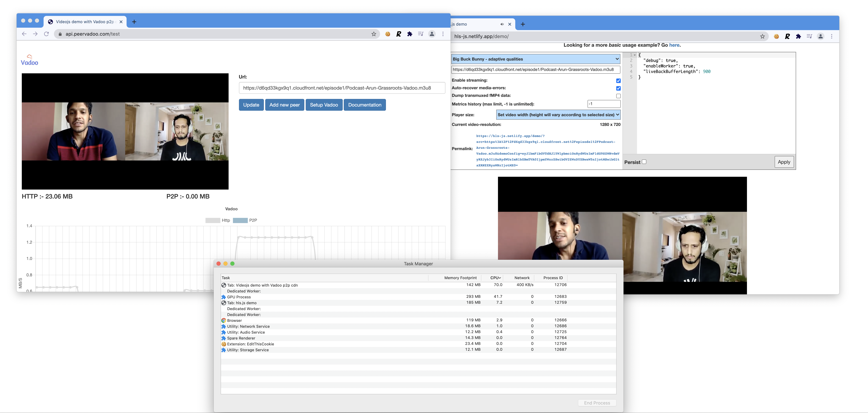Follow the 'here' basic usage link
Image resolution: width=868 pixels, height=413 pixels.
click(674, 45)
